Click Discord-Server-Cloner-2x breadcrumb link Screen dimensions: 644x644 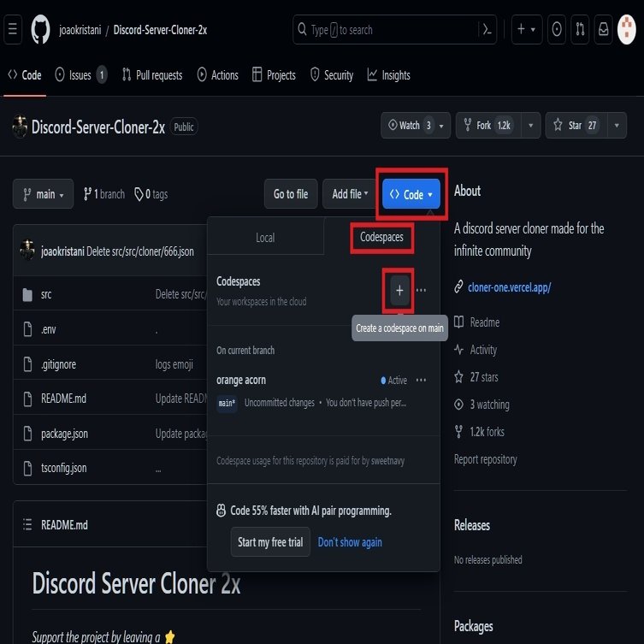click(160, 30)
